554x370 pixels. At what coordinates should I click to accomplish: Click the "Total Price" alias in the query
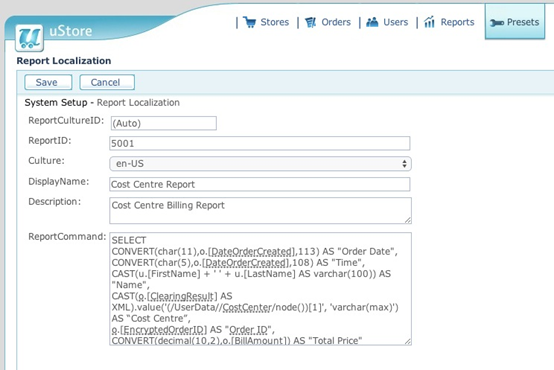[x=335, y=341]
